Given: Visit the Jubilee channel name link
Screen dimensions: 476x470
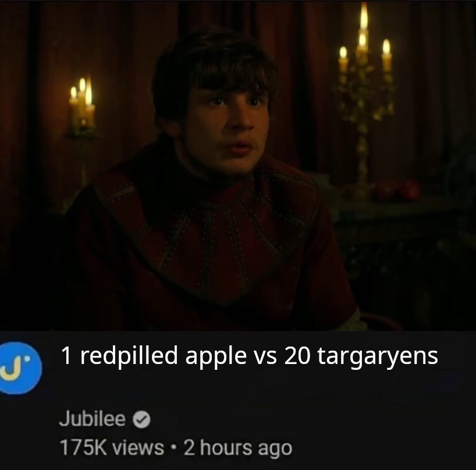Looking at the screenshot, I should pyautogui.click(x=93, y=419).
